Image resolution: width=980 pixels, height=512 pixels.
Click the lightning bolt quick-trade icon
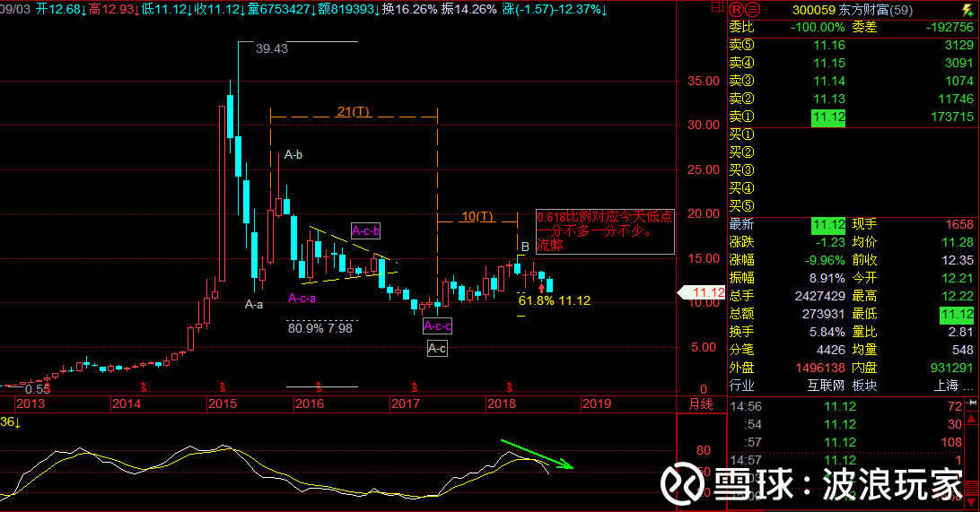[967, 9]
